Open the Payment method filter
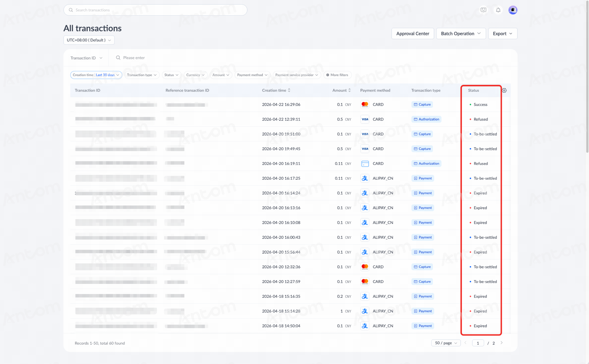 (252, 75)
